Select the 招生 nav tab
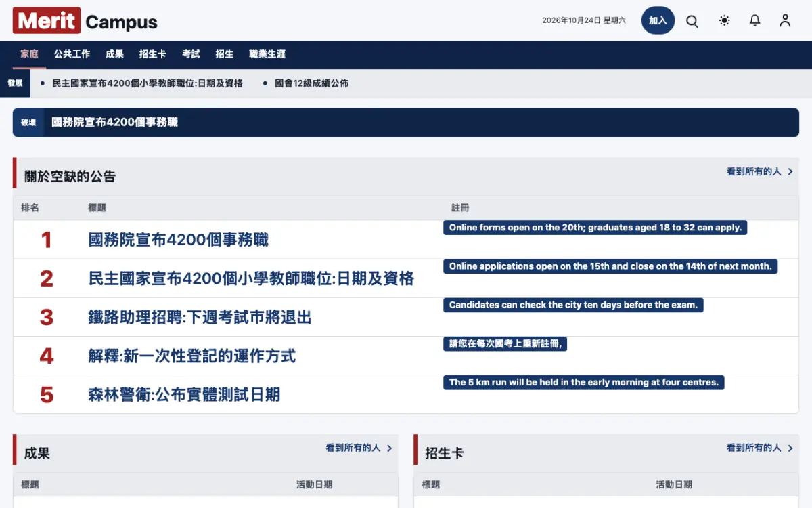The height and width of the screenshot is (508, 812). tap(224, 54)
